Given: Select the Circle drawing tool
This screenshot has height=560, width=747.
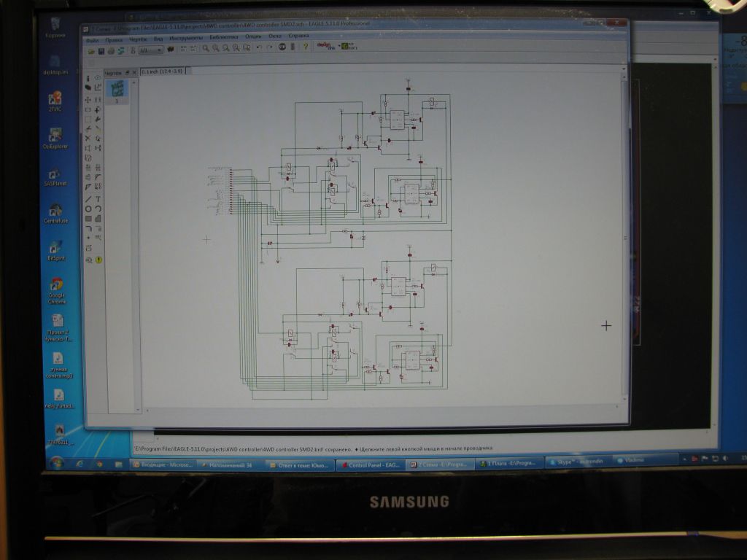Looking at the screenshot, I should 88,209.
